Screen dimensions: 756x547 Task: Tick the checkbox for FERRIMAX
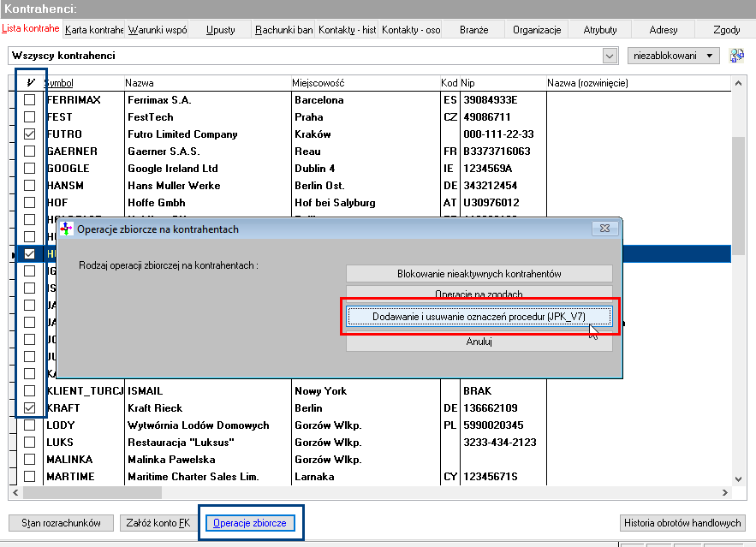(x=29, y=100)
